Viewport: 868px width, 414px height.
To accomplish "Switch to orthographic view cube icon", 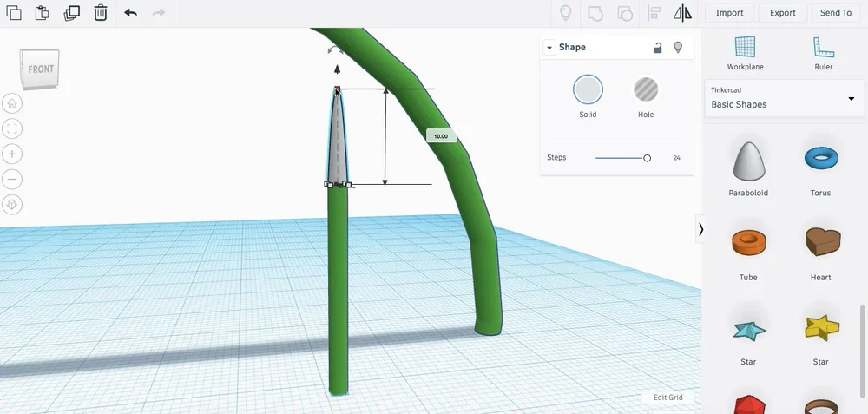I will 12,205.
